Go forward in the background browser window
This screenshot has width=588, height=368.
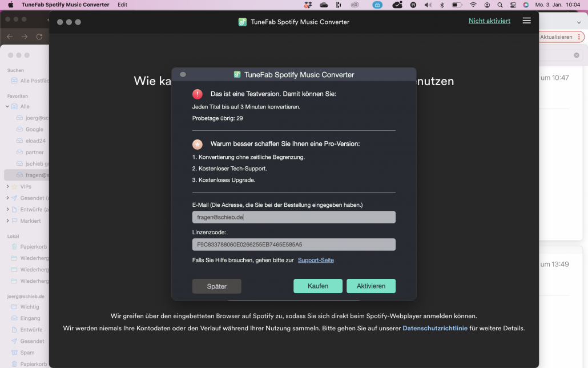(x=25, y=37)
